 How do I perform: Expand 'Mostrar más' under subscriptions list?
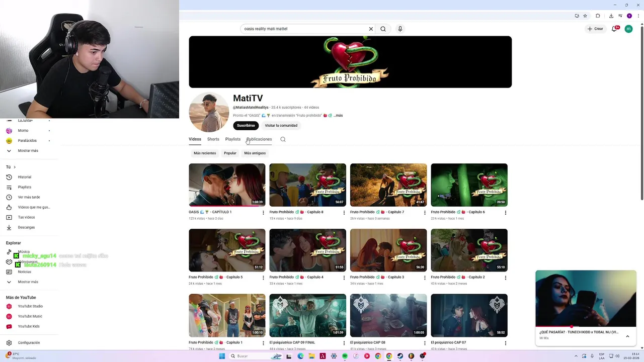[28, 151]
